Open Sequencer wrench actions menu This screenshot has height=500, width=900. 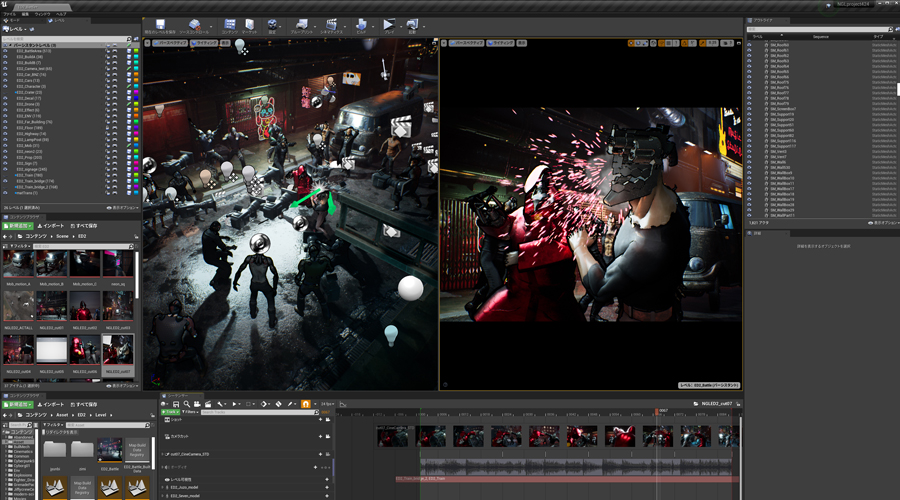tap(220, 404)
